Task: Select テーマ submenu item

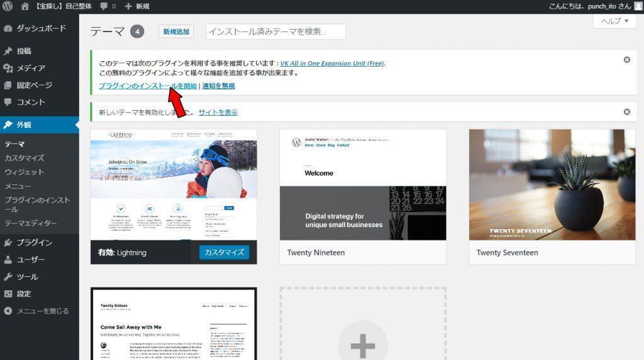Action: [x=15, y=144]
